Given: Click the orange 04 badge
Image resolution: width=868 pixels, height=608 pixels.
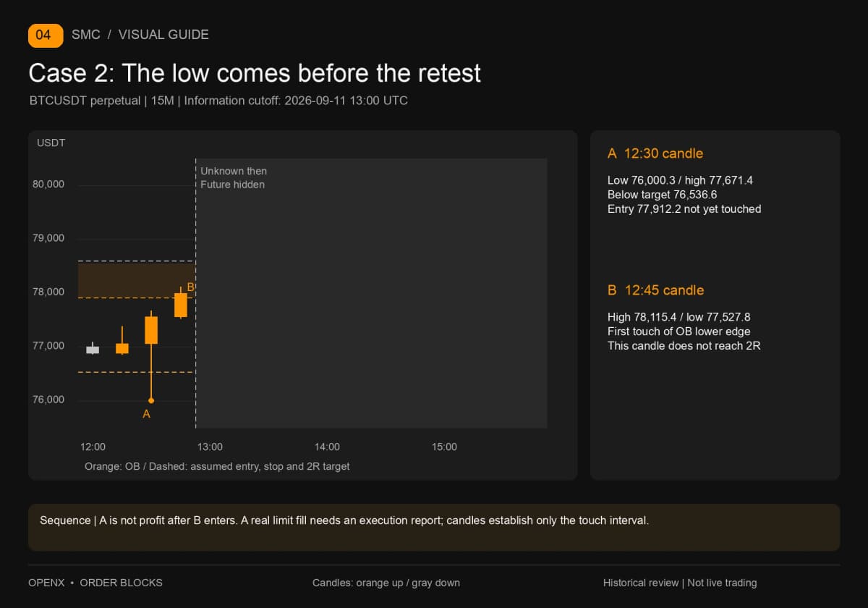Looking at the screenshot, I should [x=46, y=35].
